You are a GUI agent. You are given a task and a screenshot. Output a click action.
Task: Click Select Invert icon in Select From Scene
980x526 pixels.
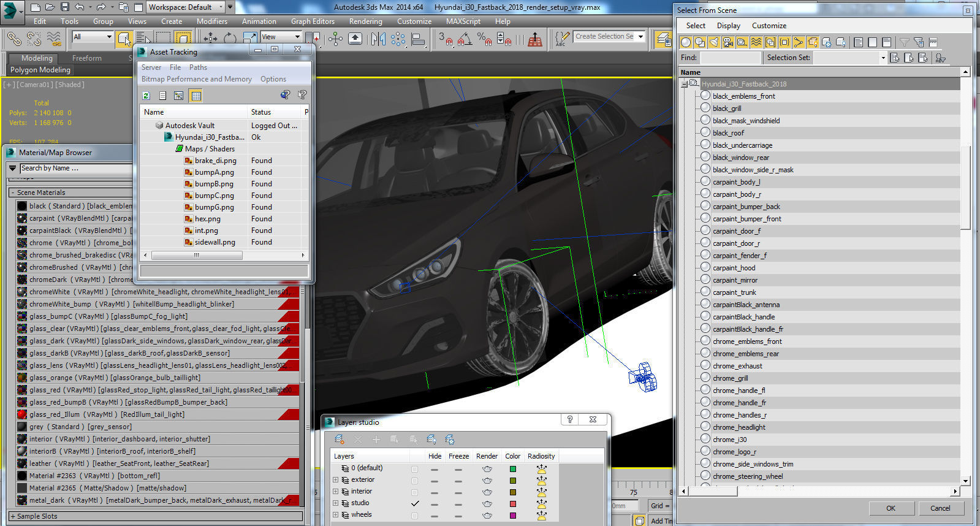click(x=886, y=42)
